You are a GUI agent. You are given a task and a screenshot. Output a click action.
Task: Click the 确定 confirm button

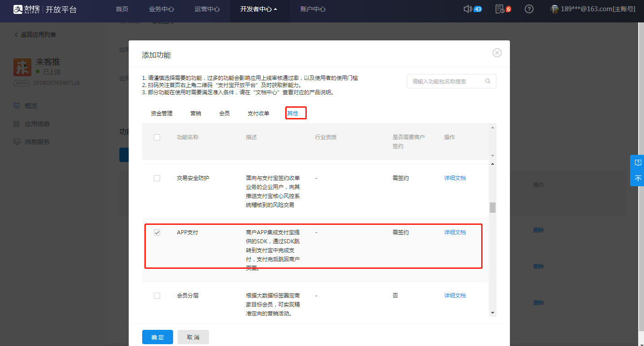(157, 337)
